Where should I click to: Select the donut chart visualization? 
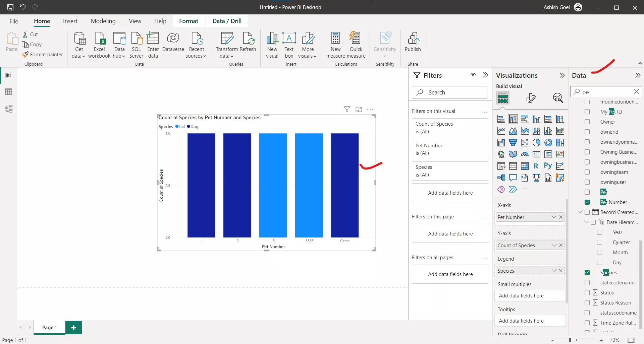click(x=548, y=142)
